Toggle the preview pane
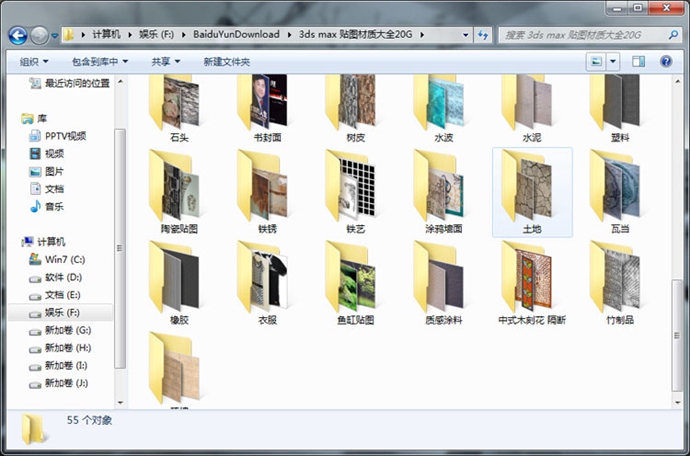690x456 pixels. coord(638,62)
